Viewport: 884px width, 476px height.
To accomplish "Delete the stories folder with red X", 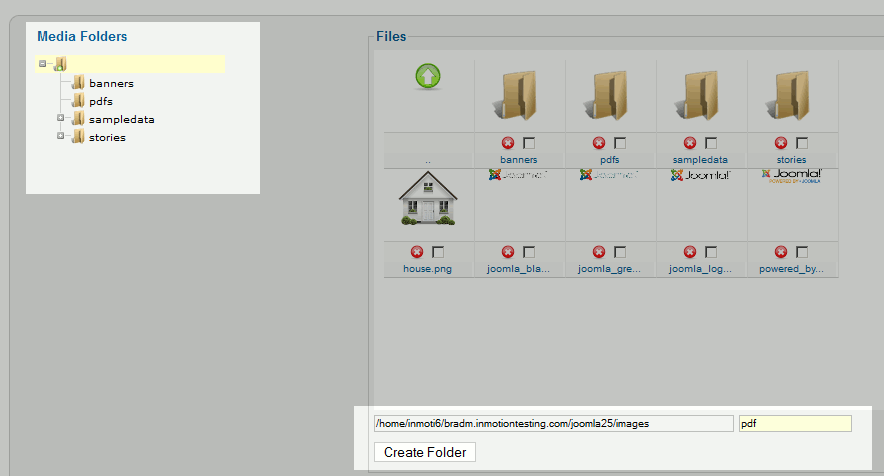I will (x=781, y=143).
